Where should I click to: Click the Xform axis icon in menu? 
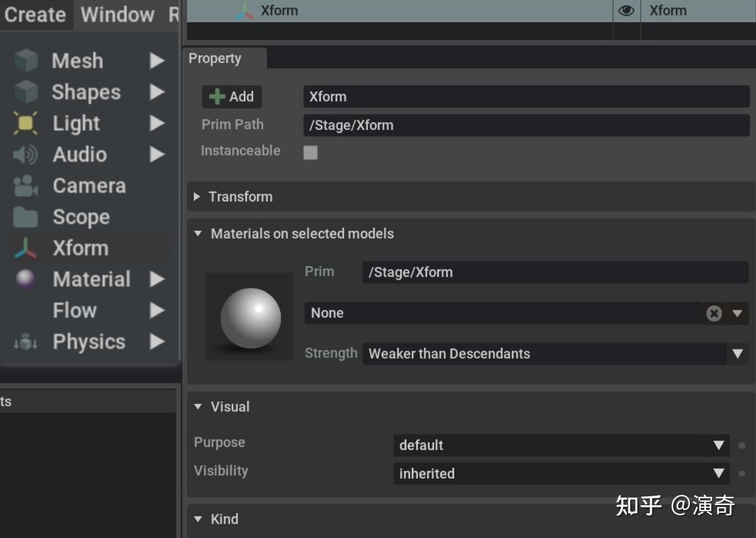click(25, 248)
